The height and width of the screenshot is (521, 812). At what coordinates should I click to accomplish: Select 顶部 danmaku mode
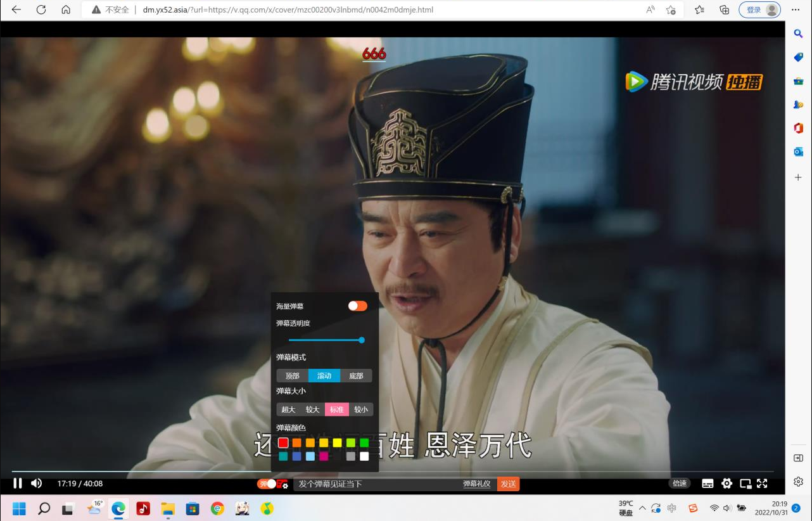click(293, 376)
